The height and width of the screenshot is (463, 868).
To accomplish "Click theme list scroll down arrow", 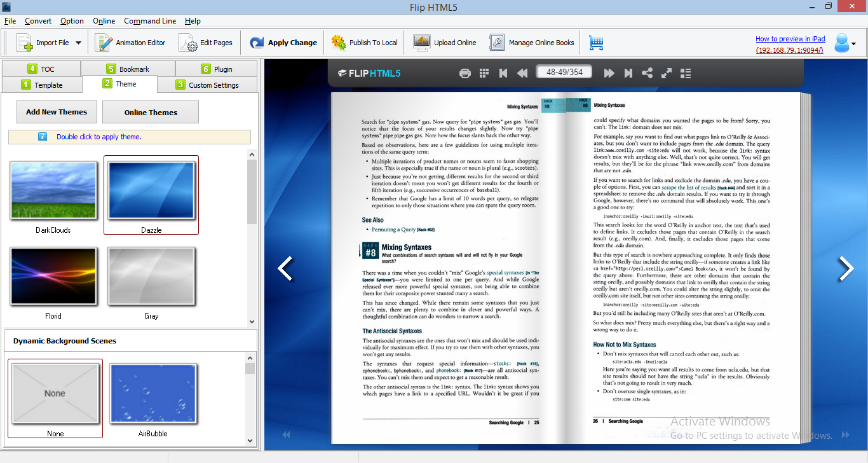I will (252, 322).
